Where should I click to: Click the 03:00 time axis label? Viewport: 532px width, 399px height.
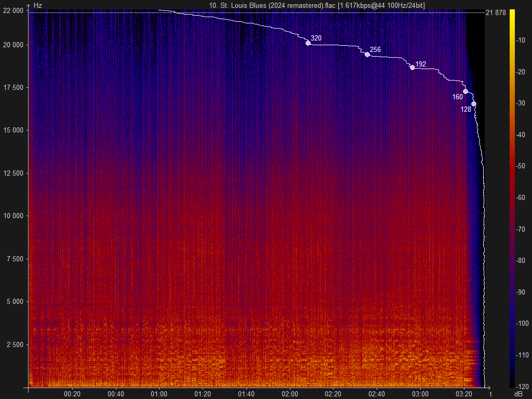tap(420, 394)
